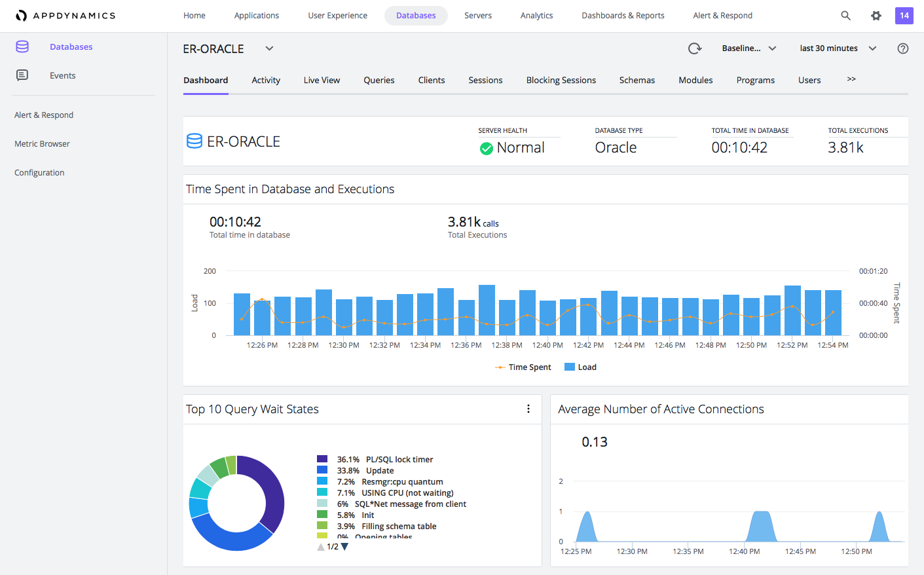Open the help question mark icon

(x=903, y=48)
